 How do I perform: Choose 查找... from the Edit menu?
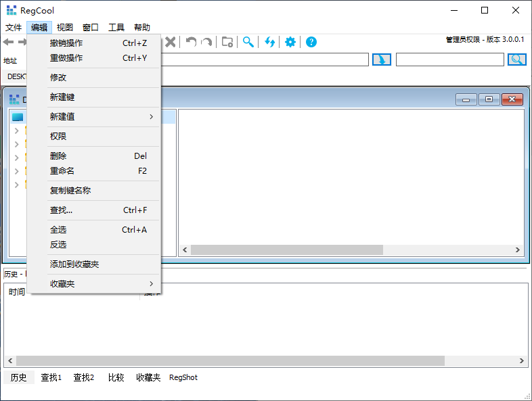click(x=93, y=210)
